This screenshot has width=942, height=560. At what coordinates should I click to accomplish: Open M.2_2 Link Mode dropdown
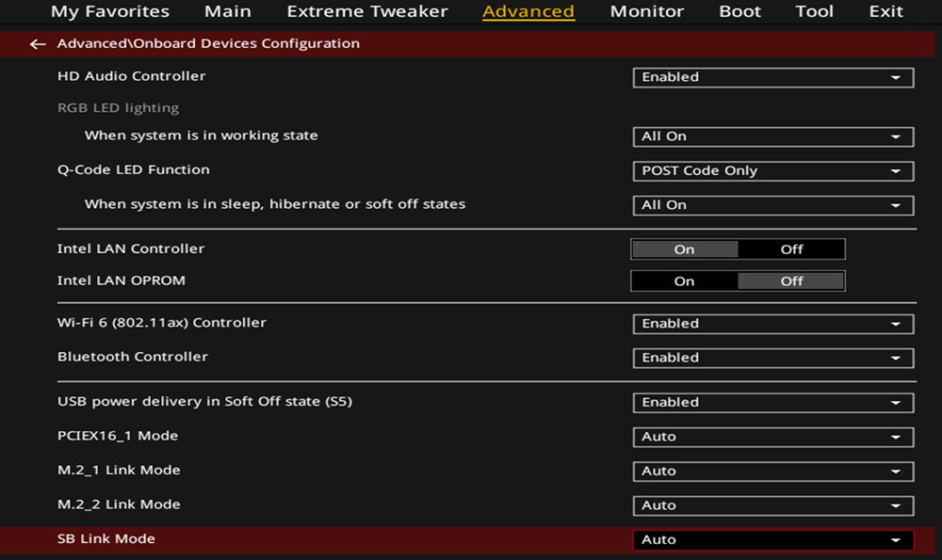tap(773, 505)
